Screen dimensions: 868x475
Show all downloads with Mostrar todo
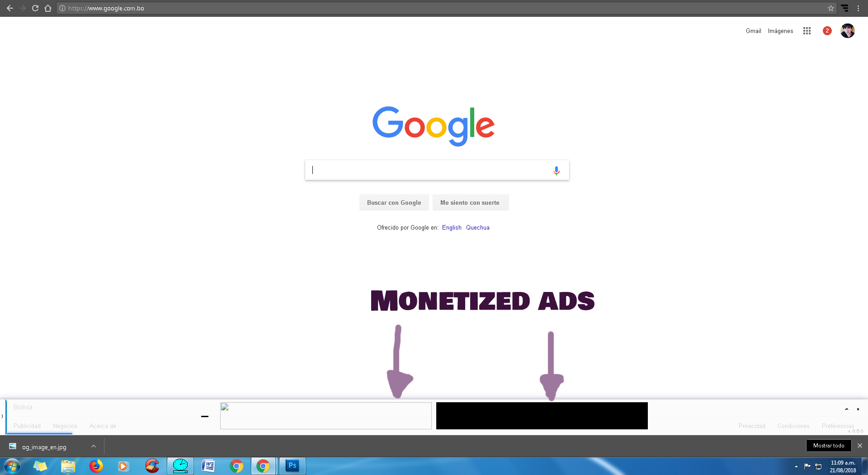pos(829,446)
